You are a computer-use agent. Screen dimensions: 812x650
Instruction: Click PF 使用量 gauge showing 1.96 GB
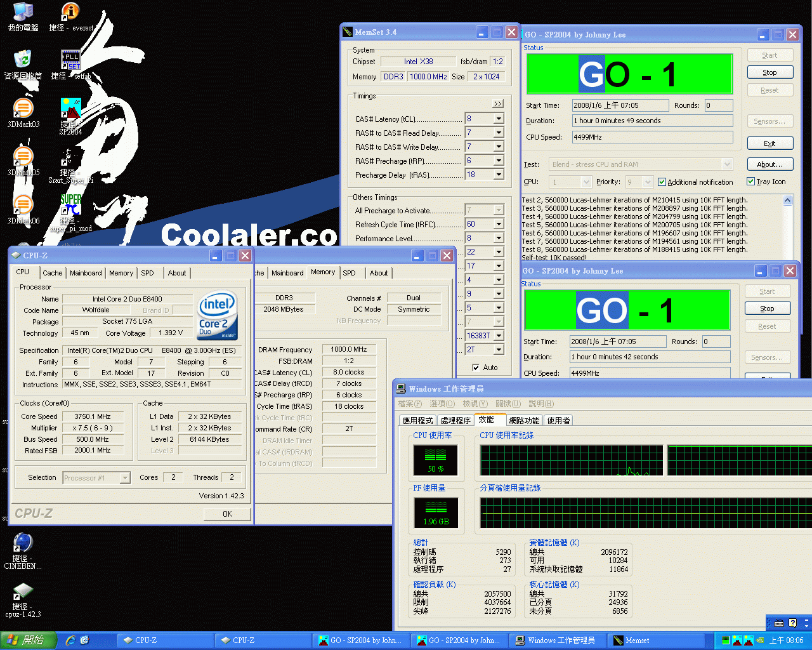(x=436, y=513)
